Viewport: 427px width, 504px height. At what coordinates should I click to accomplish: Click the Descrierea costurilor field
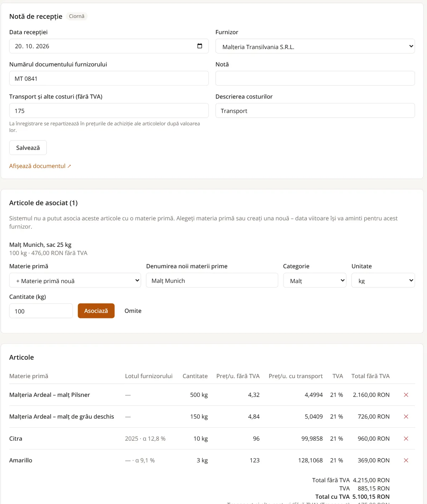[315, 111]
